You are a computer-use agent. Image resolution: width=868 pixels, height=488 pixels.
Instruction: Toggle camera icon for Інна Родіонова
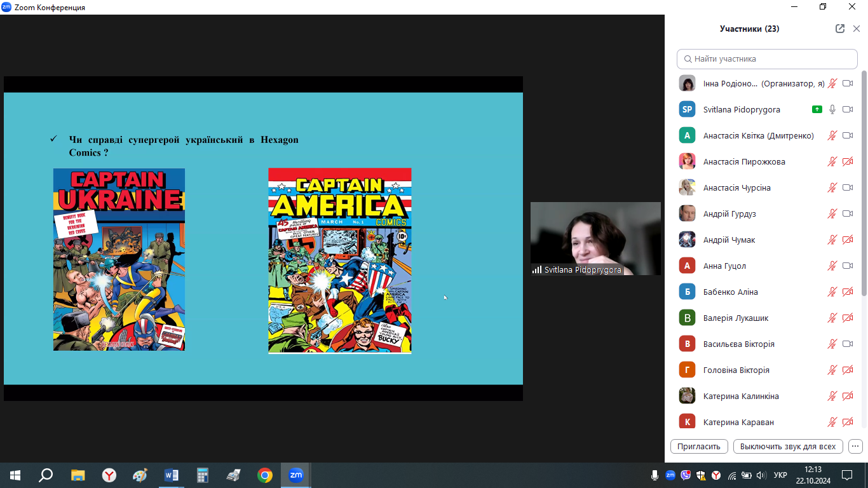847,83
